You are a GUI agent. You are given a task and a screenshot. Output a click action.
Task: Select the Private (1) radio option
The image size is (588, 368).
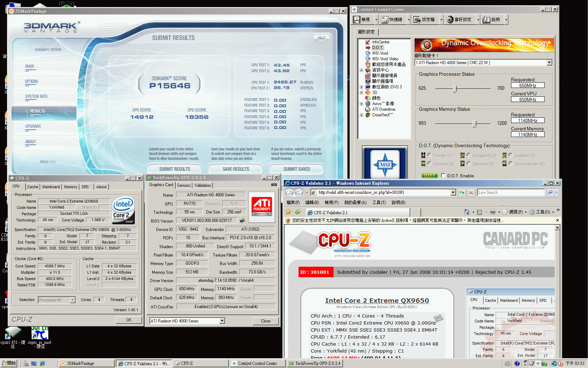coord(429,155)
